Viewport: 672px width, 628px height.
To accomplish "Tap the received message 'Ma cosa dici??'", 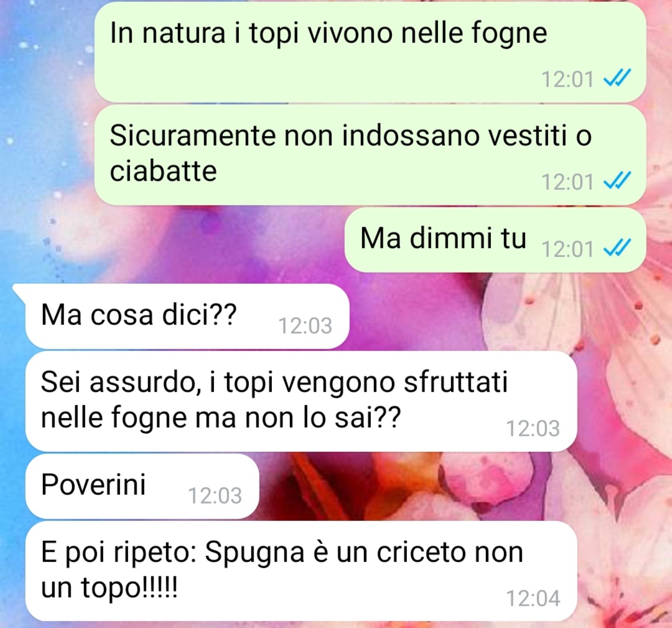I will pos(187,316).
